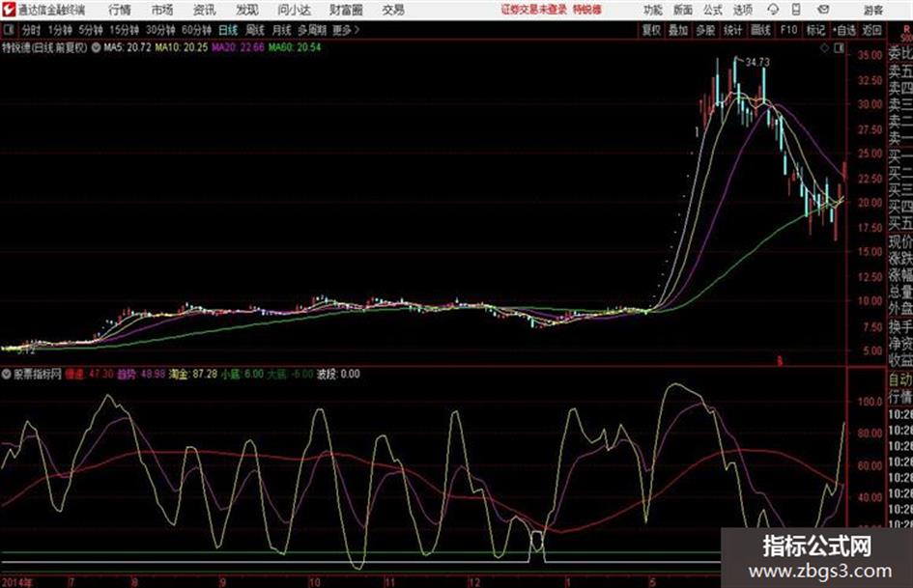The image size is (913, 588).
Task: Click the 趋势: 48.98 indicator value
Action: (x=141, y=374)
